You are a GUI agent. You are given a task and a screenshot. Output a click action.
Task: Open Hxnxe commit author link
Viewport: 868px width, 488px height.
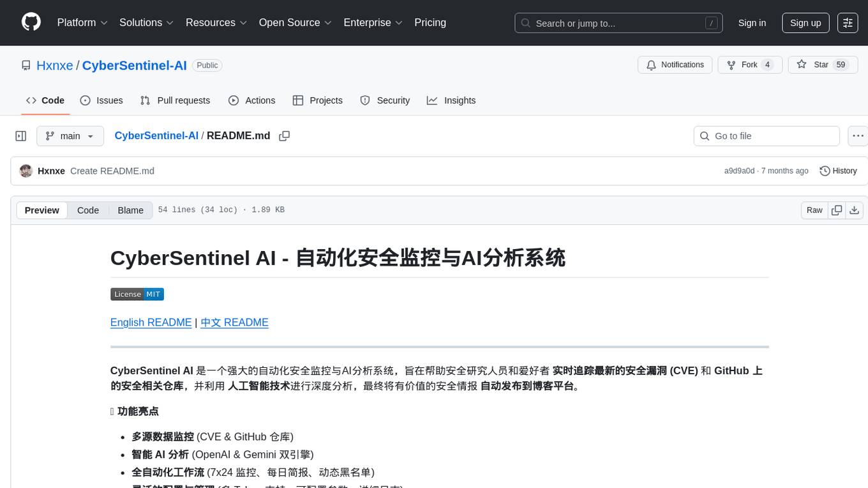(x=51, y=171)
